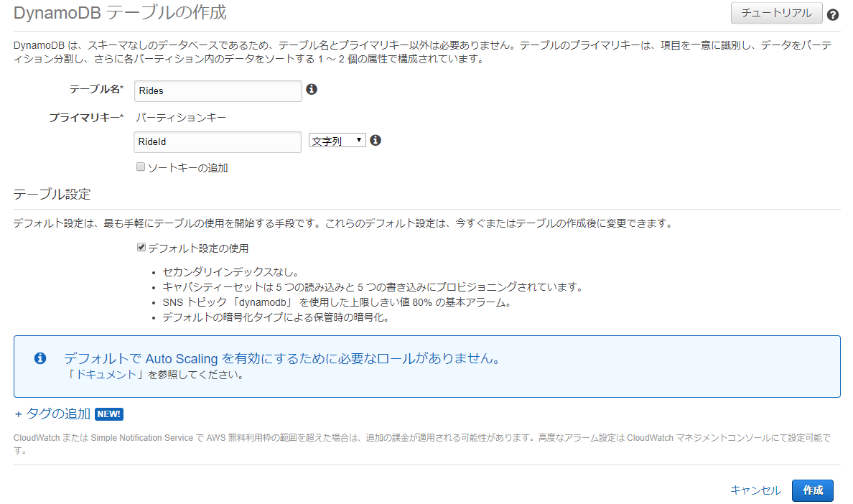Expand the タグの追加 section
853x504 pixels.
click(57, 414)
